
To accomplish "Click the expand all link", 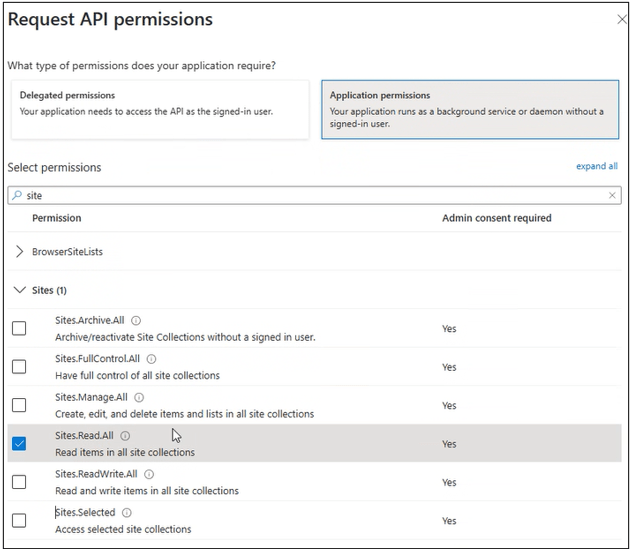I will 596,166.
